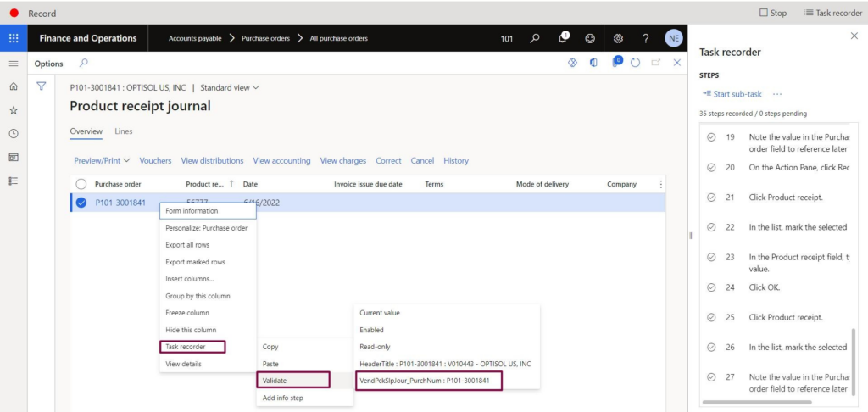Image resolution: width=868 pixels, height=412 pixels.
Task: Click the search icon beside Options
Action: coord(84,63)
